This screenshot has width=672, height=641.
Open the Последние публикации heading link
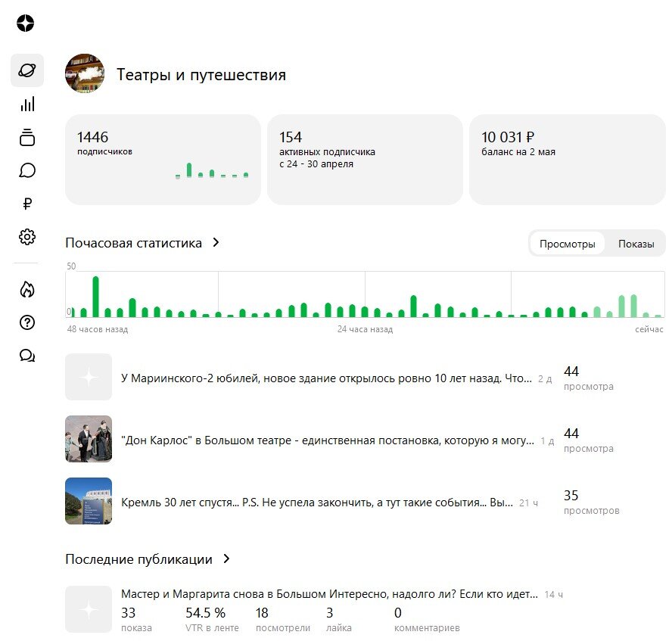tap(138, 559)
